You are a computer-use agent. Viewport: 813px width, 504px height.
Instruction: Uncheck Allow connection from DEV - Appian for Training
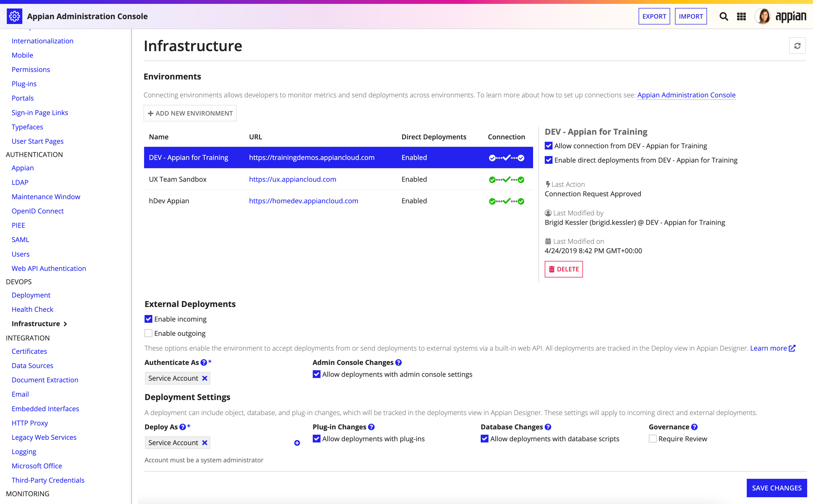(548, 146)
